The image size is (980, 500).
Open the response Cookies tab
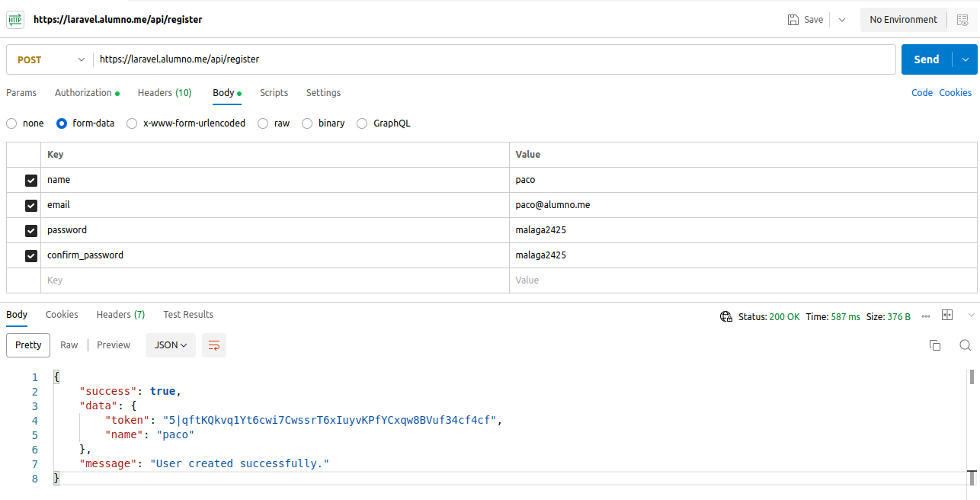[x=62, y=315]
